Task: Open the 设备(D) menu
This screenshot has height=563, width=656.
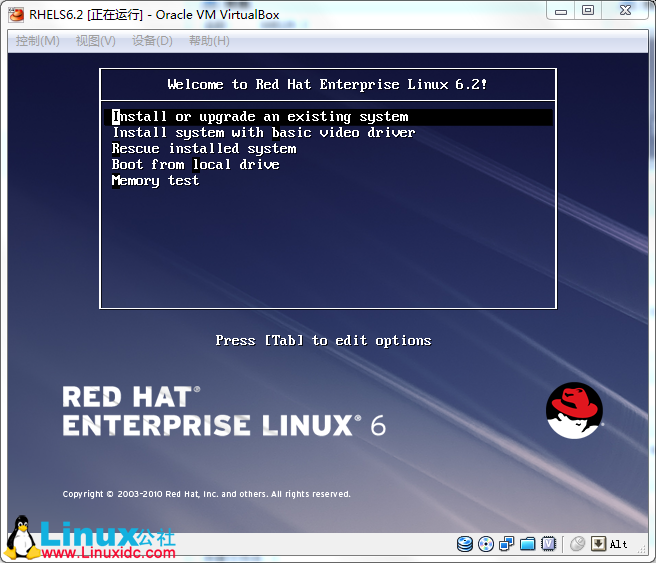Action: (152, 41)
